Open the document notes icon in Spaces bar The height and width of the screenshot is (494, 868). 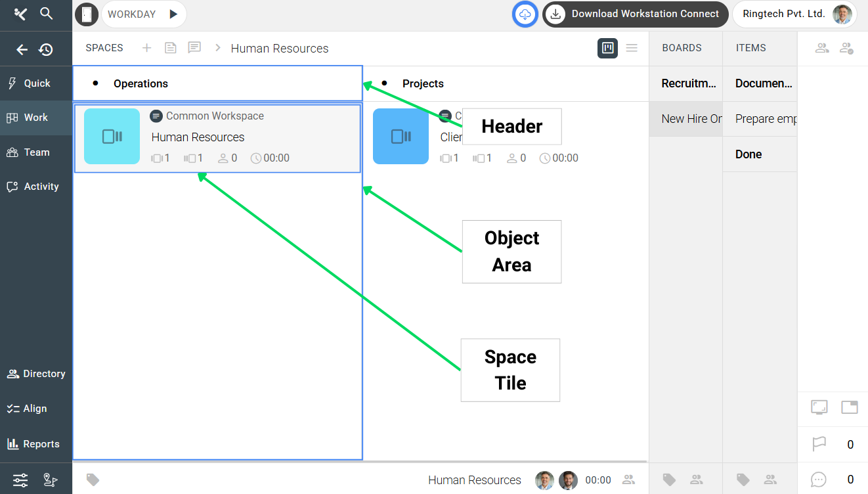(x=170, y=48)
